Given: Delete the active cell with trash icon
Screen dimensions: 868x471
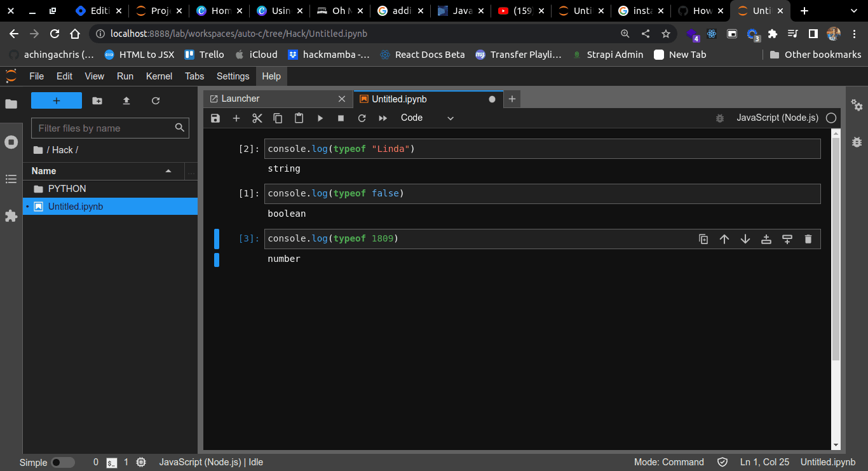Looking at the screenshot, I should click(x=808, y=239).
